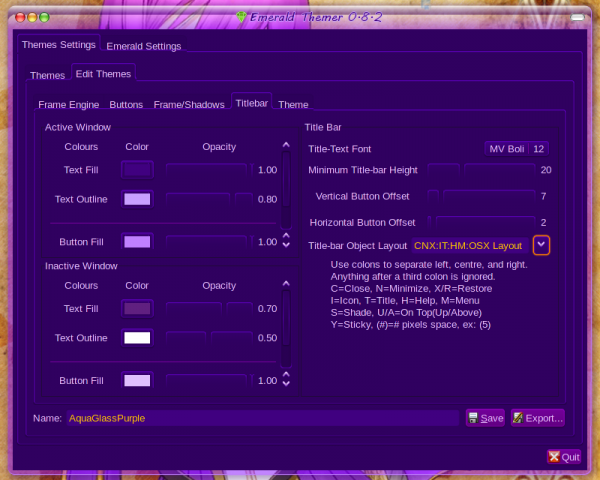Step up the Inactive Window pane arrow
This screenshot has height=480, width=600.
pos(286,374)
